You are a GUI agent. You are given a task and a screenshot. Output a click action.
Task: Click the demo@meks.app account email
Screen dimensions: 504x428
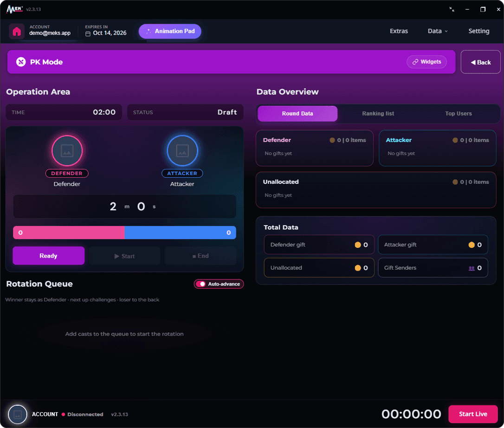click(x=50, y=33)
